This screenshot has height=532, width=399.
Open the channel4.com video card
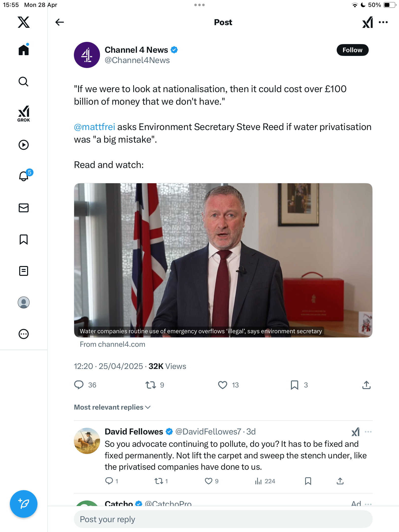pos(223,260)
